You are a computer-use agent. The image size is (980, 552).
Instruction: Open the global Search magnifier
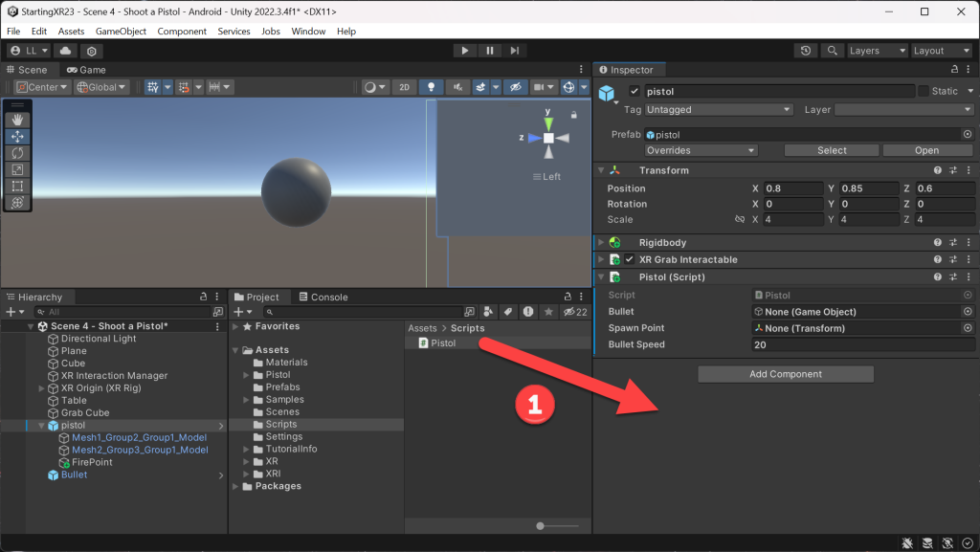[x=832, y=51]
